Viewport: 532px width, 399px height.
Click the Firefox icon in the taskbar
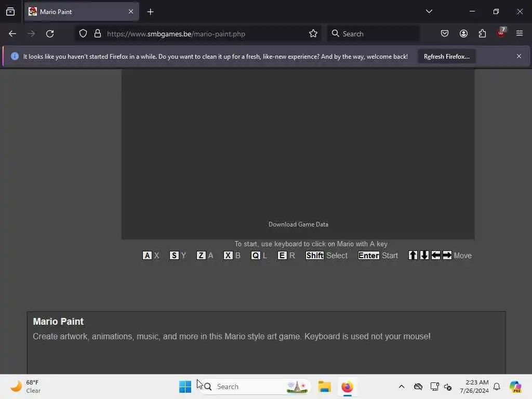[347, 387]
